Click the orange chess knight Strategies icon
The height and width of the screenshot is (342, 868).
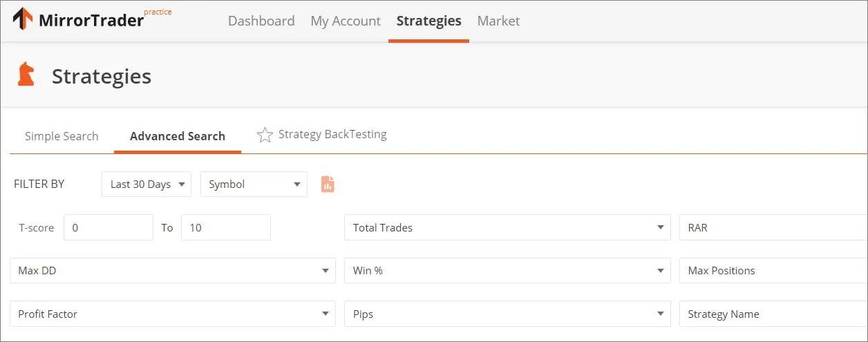click(26, 75)
